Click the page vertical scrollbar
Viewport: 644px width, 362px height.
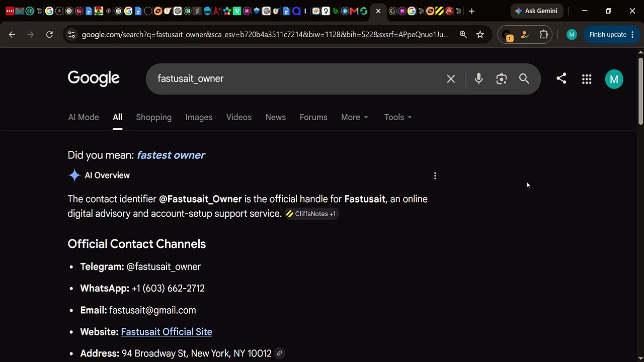click(640, 90)
